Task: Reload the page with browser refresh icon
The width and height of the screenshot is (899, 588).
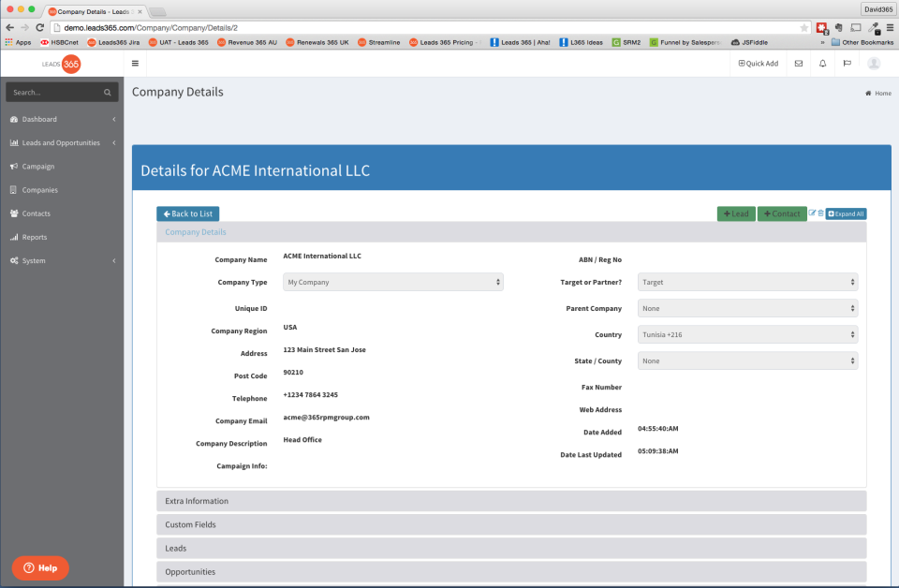Action: coord(39,27)
